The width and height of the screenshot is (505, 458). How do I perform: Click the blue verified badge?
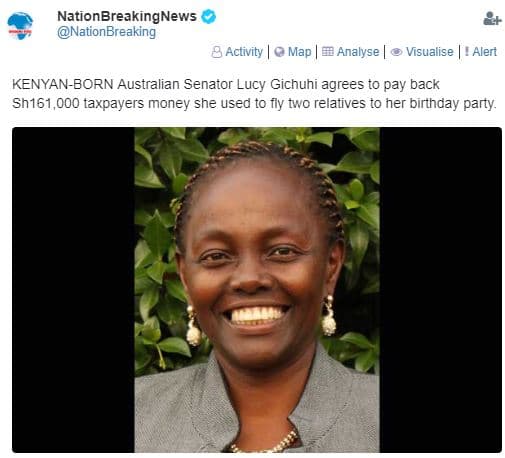point(208,16)
